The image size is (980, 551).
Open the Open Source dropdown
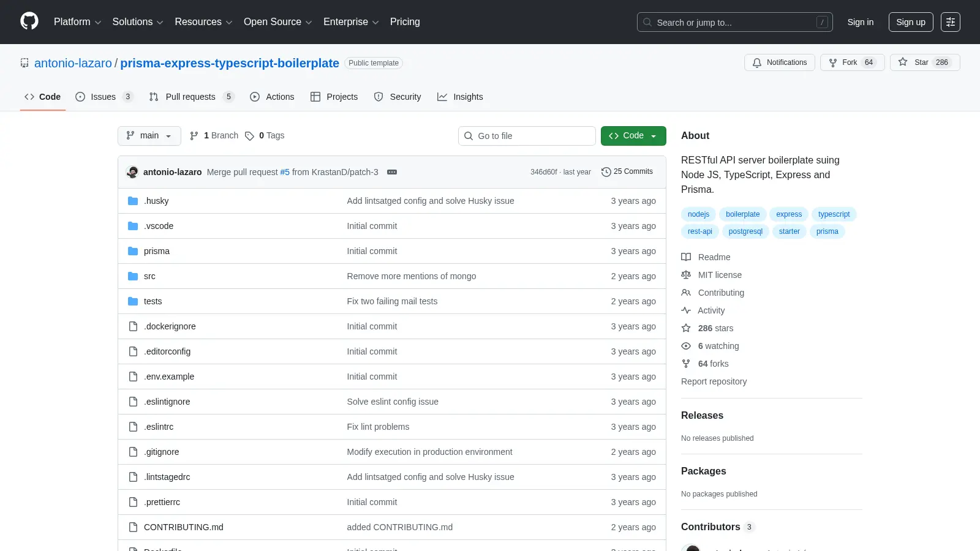[277, 22]
